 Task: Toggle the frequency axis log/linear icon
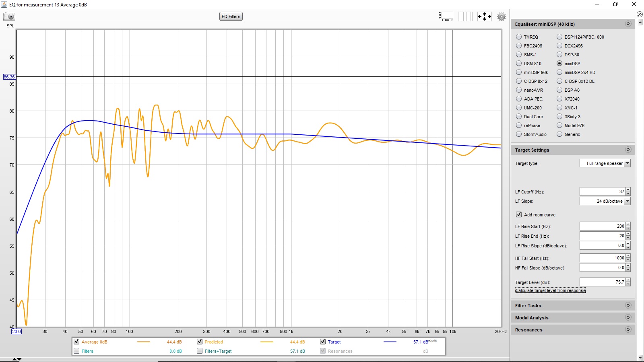pos(465,16)
